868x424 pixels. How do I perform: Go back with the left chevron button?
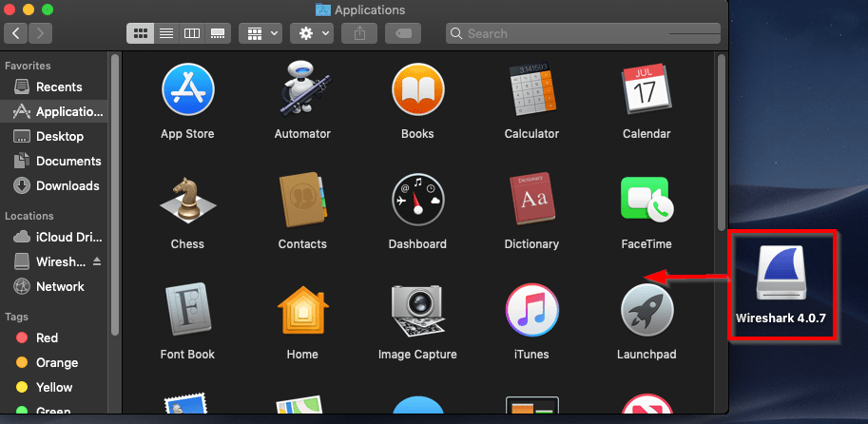tap(16, 34)
